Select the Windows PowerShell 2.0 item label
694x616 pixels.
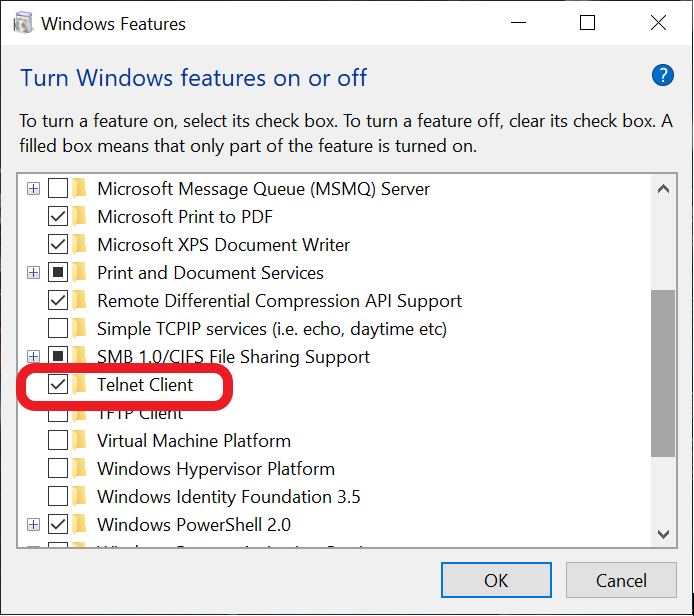point(194,525)
